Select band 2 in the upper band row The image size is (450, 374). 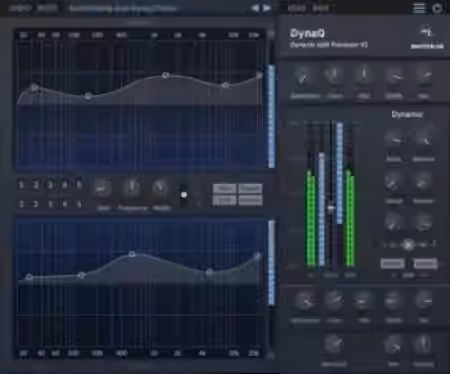pos(36,185)
